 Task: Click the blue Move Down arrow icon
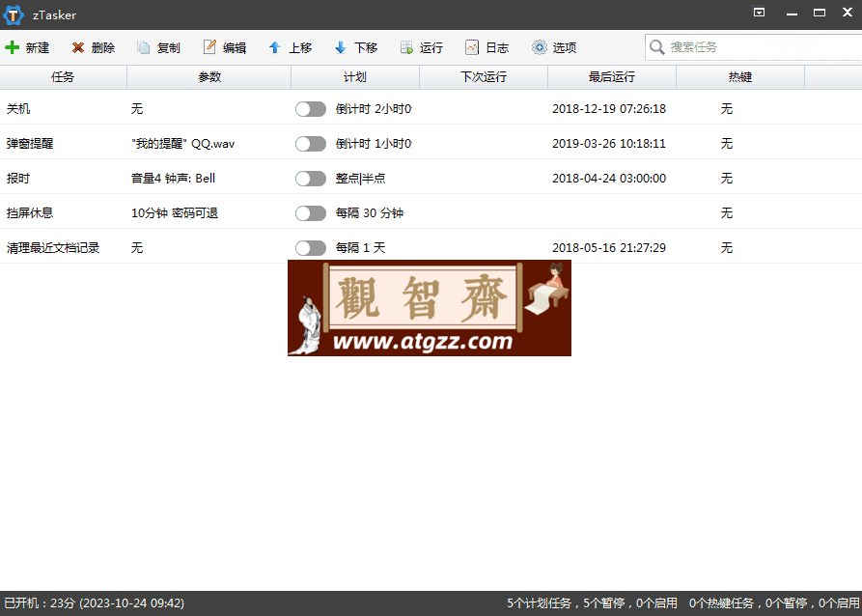(x=341, y=48)
